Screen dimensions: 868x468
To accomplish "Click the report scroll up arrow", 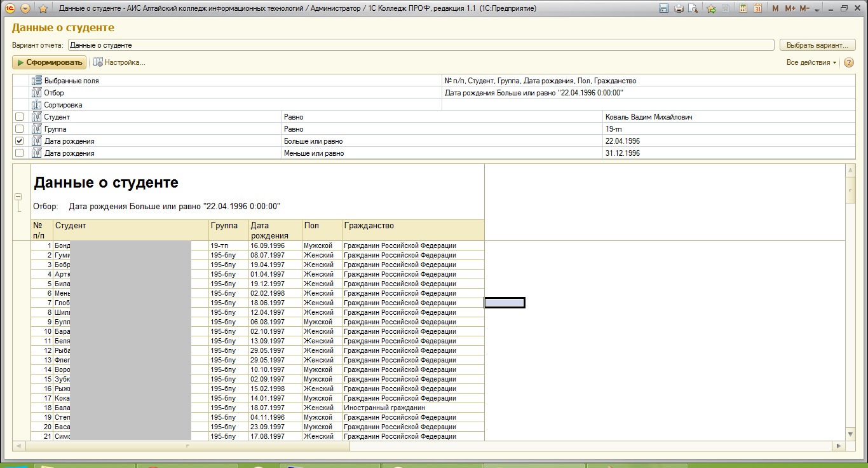I will coord(850,170).
